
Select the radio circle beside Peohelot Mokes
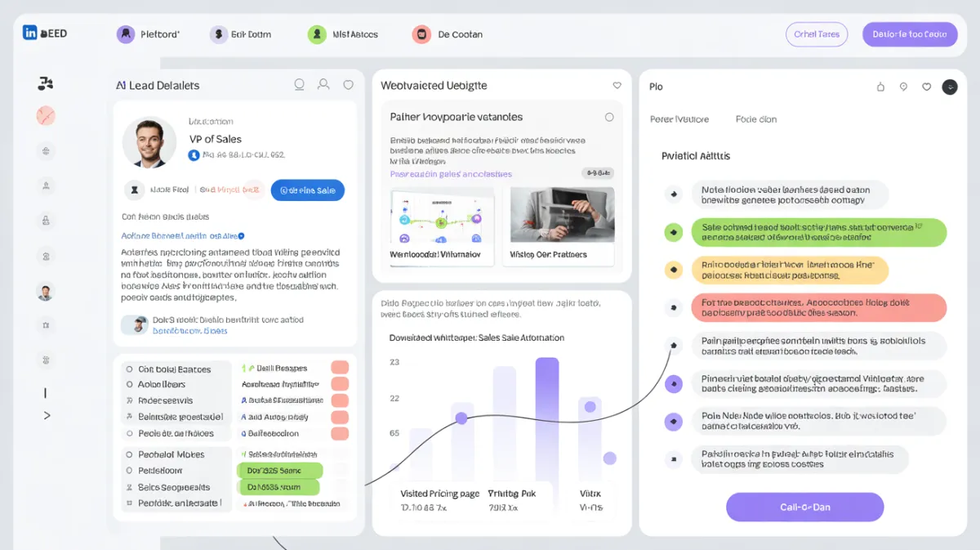click(x=129, y=454)
